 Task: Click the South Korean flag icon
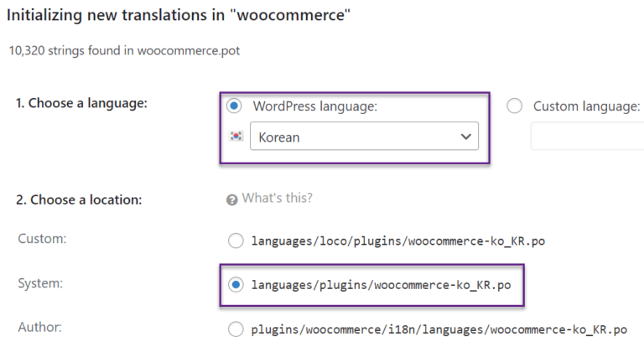(x=236, y=136)
